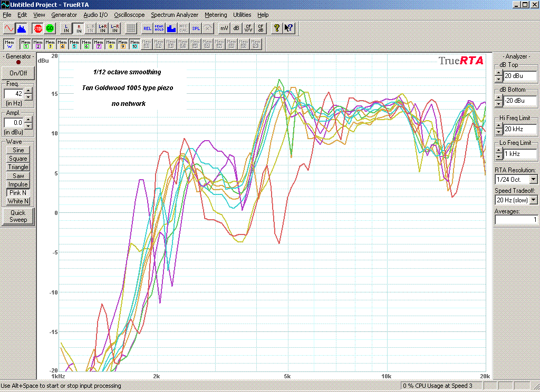Click the Mem 3 memory button
This screenshot has width=540, height=392.
click(50, 44)
